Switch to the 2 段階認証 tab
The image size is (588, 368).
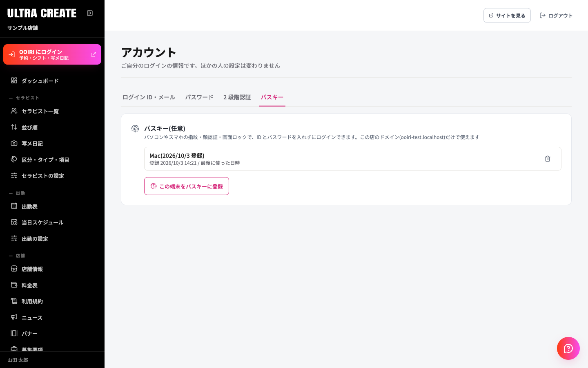tap(237, 97)
